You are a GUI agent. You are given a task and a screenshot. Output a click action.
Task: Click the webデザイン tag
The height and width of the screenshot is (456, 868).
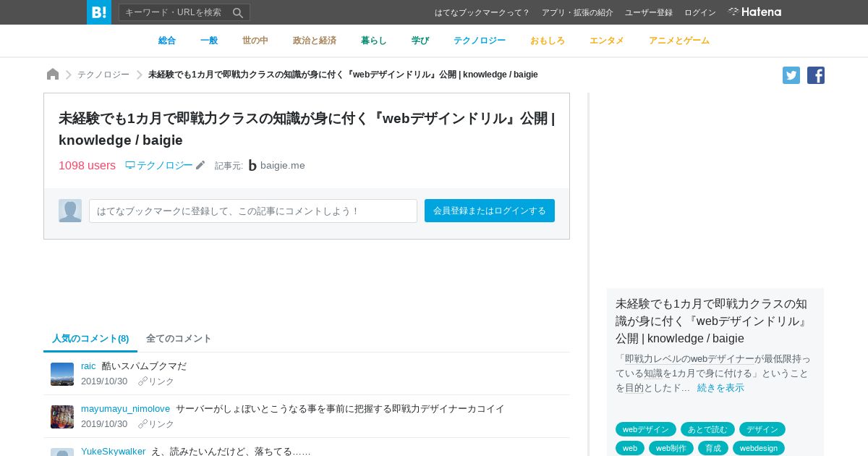[x=646, y=429]
